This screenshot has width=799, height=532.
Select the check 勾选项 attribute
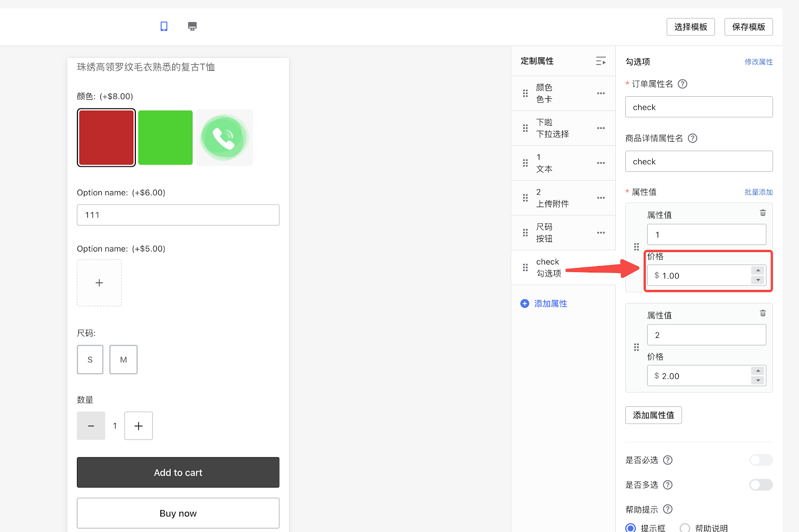click(x=563, y=267)
